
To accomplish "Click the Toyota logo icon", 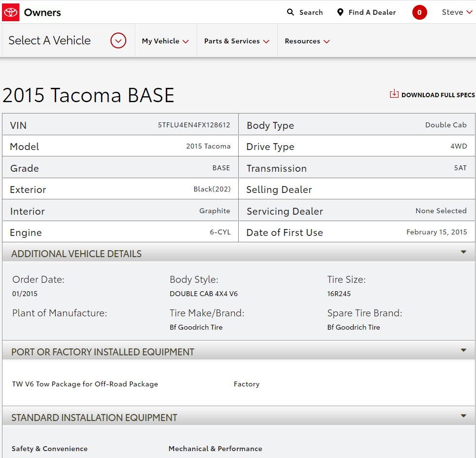I will (11, 12).
